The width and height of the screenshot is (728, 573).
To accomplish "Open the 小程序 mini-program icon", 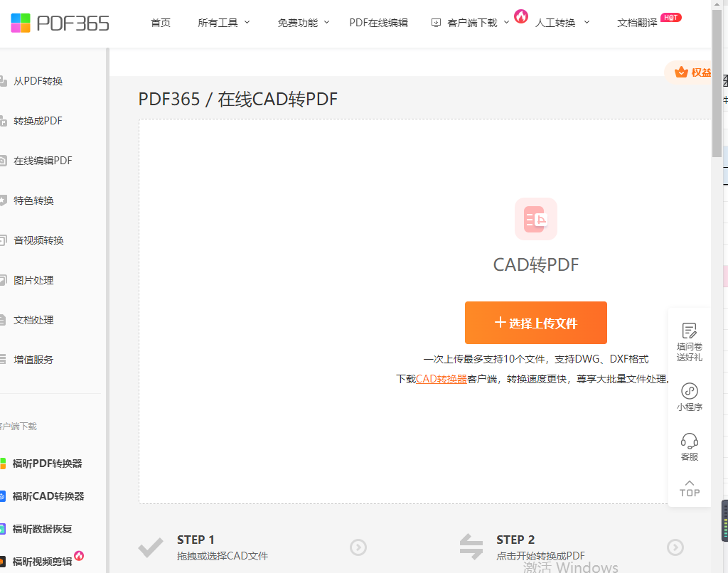I will pyautogui.click(x=690, y=391).
